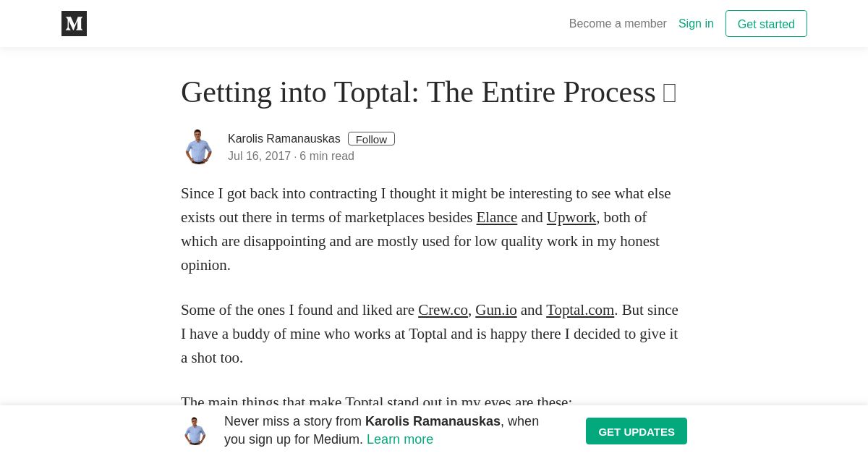Click the 6 min read label
The height and width of the screenshot is (456, 868).
[x=327, y=156]
